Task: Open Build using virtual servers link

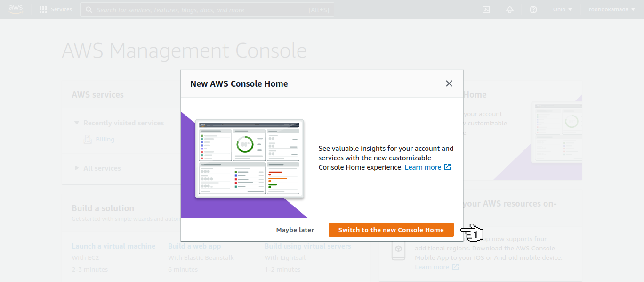Action: (x=308, y=246)
